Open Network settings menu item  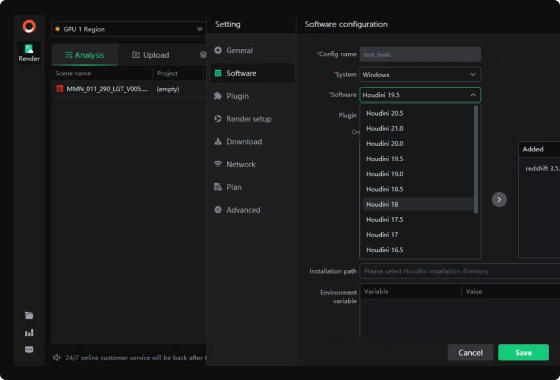coord(252,164)
